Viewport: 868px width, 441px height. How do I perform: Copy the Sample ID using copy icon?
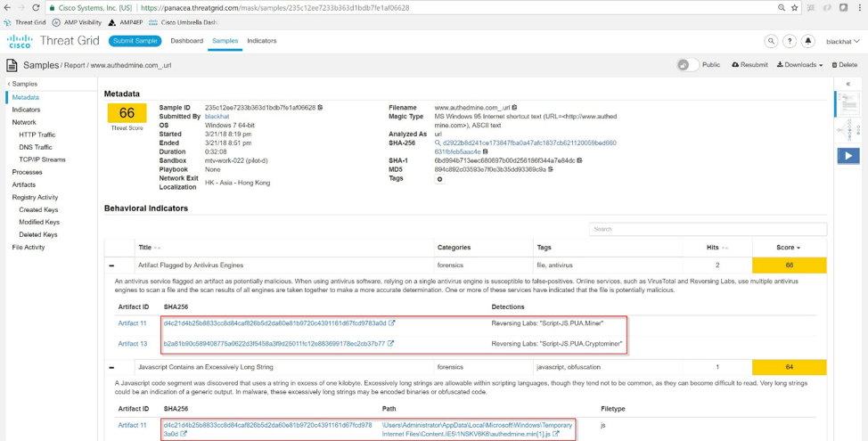pos(320,108)
